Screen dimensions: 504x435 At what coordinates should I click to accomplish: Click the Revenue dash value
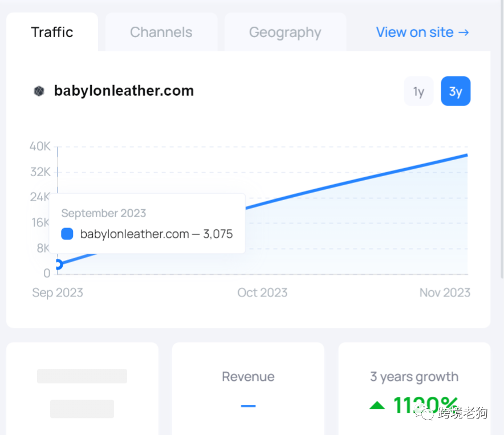(248, 406)
